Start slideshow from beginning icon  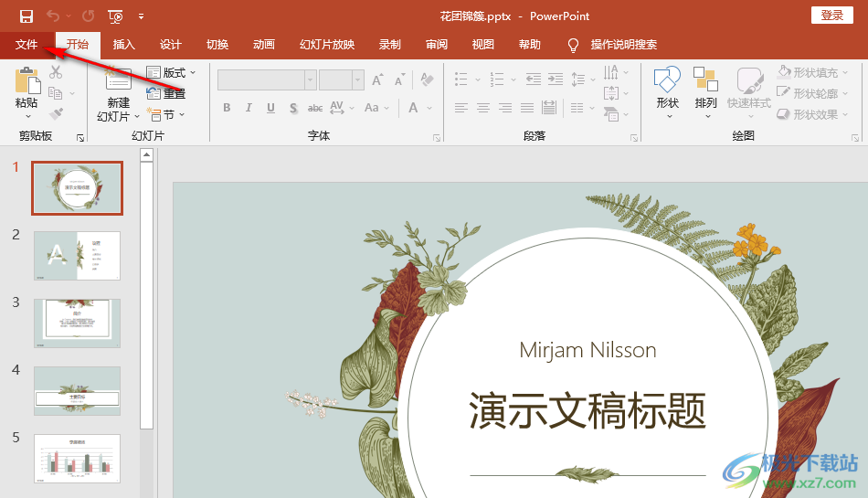point(115,16)
